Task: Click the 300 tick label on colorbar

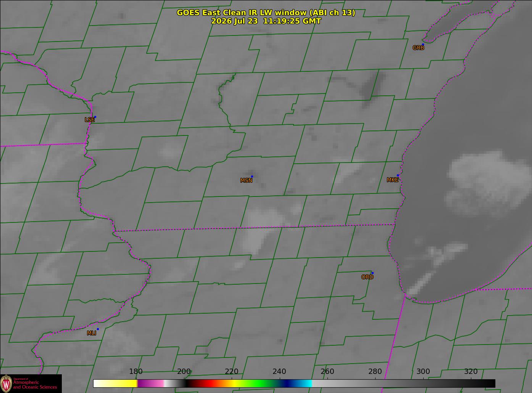Action: (x=423, y=371)
